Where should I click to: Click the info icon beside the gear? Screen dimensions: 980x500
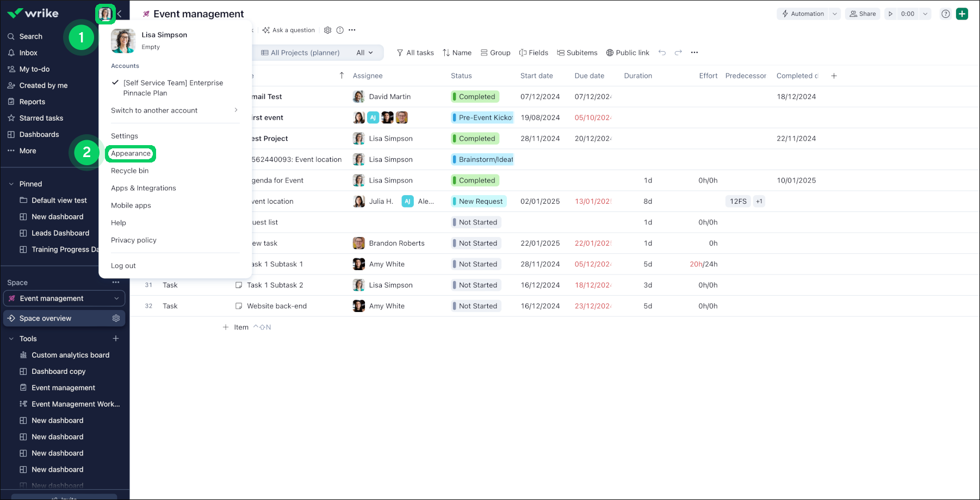pyautogui.click(x=340, y=30)
